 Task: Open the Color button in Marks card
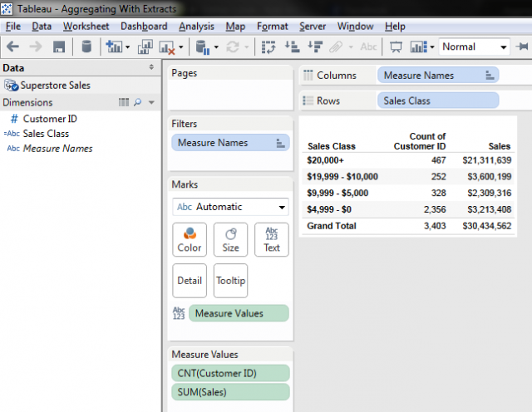click(190, 239)
